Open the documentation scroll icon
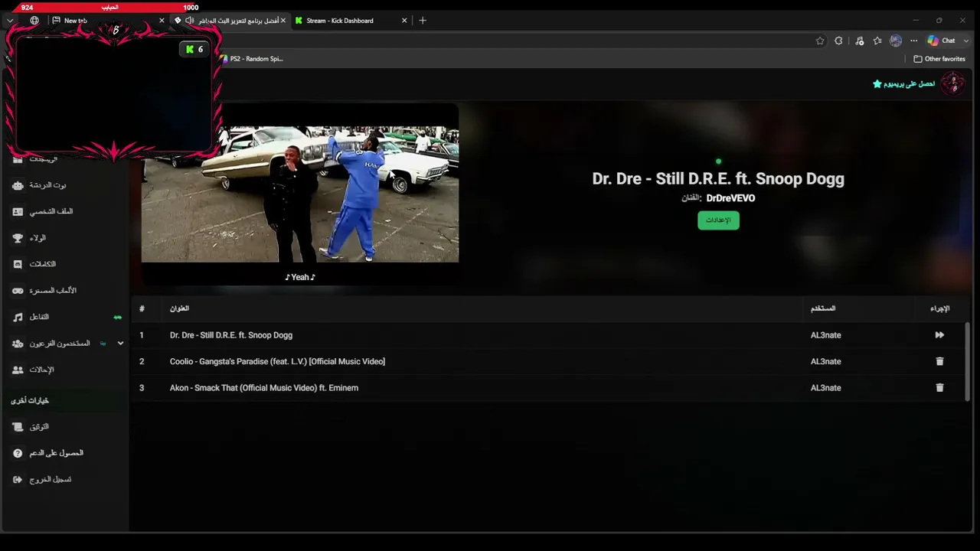Viewport: 980px width, 551px height. tap(18, 427)
